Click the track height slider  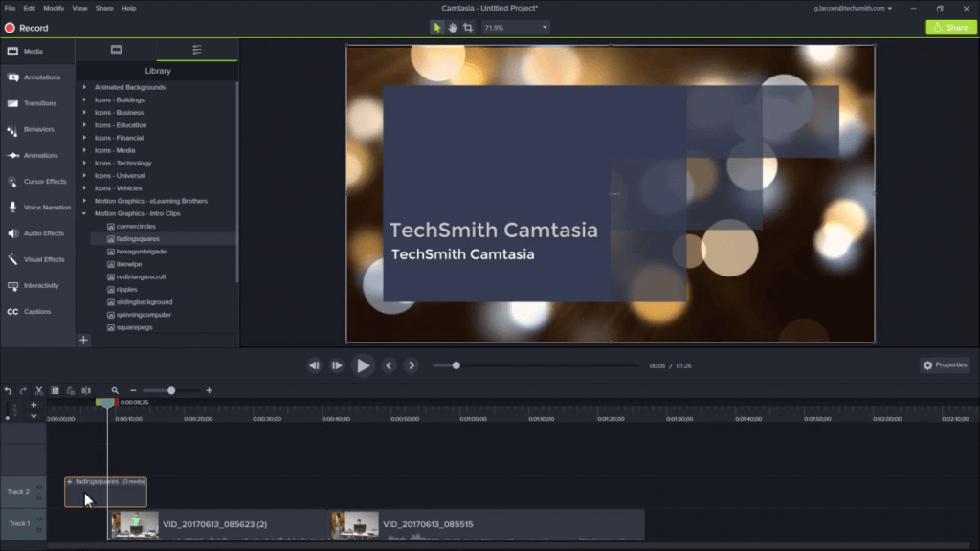click(x=8, y=411)
